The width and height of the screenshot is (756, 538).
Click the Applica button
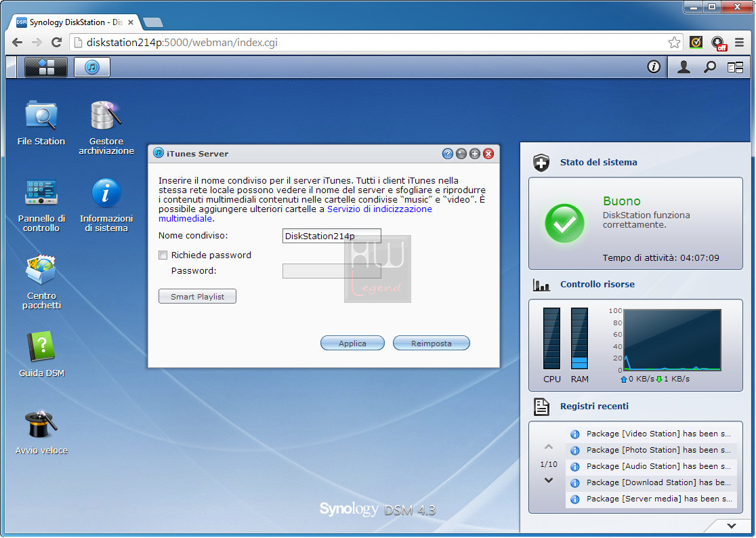click(352, 344)
